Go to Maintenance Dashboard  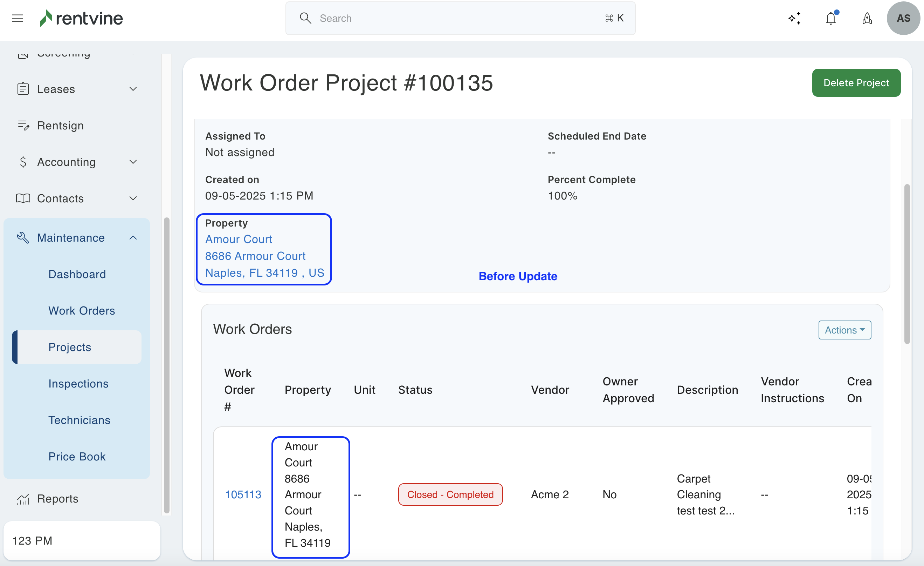[77, 274]
